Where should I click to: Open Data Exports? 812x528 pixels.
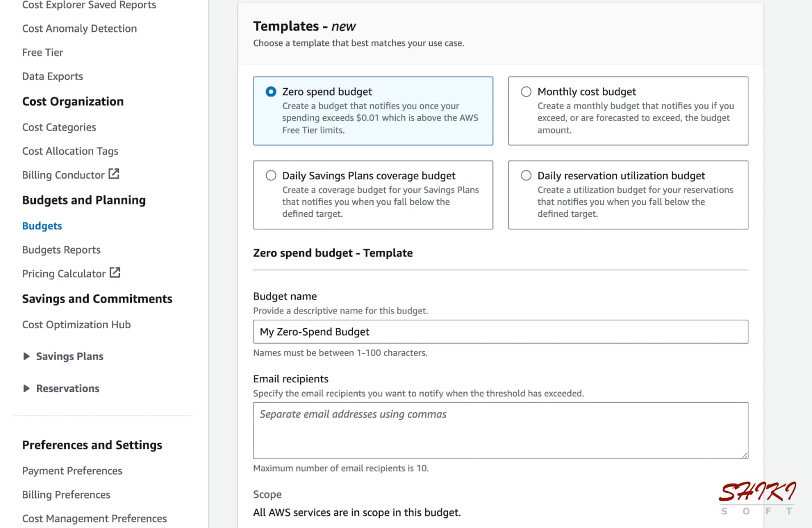(x=52, y=76)
